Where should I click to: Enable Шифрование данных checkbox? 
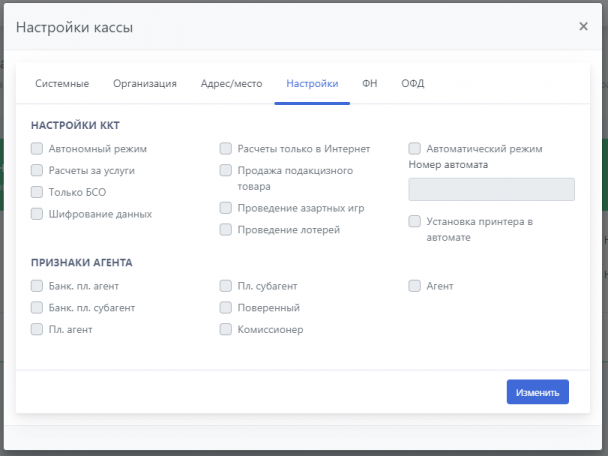coord(37,214)
